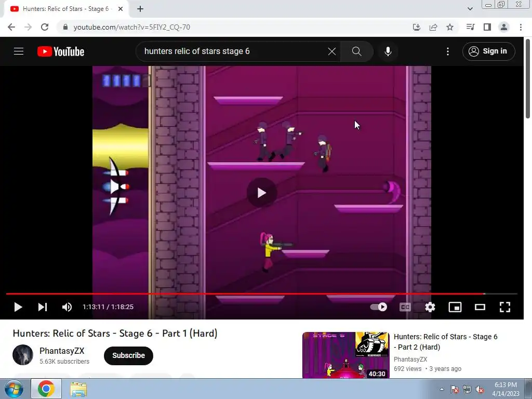Focus the address bar URL

point(131,27)
